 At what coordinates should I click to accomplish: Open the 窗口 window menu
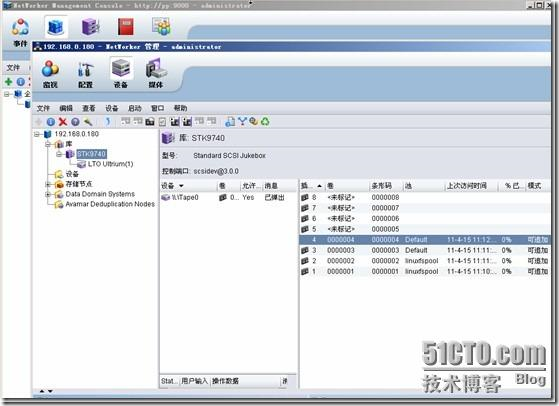click(x=157, y=108)
